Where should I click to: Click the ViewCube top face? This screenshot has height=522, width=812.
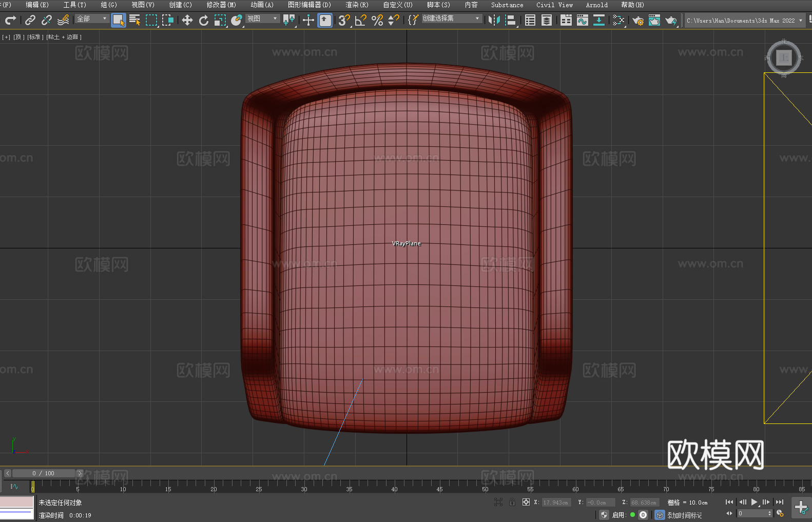click(784, 57)
